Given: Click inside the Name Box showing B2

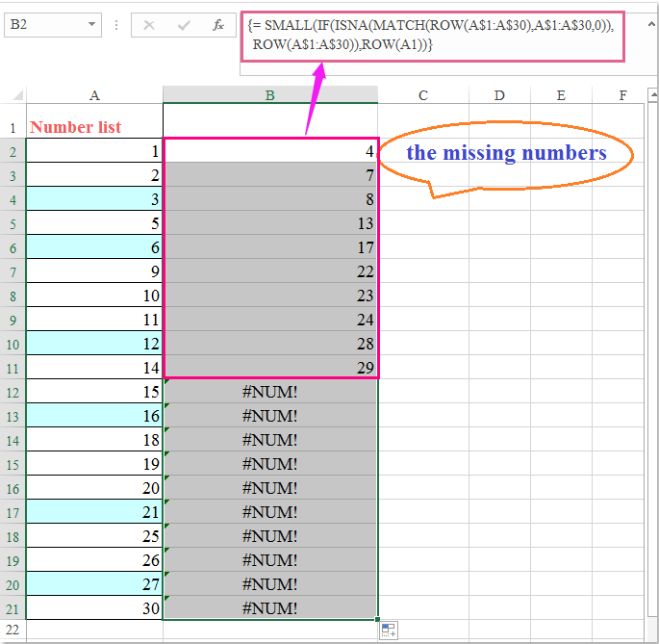Looking at the screenshot, I should 43,25.
